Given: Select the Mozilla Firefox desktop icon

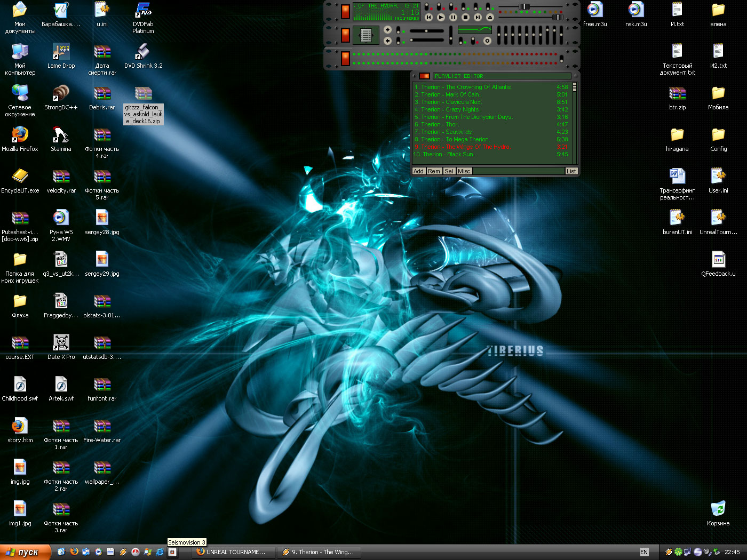Looking at the screenshot, I should 20,139.
